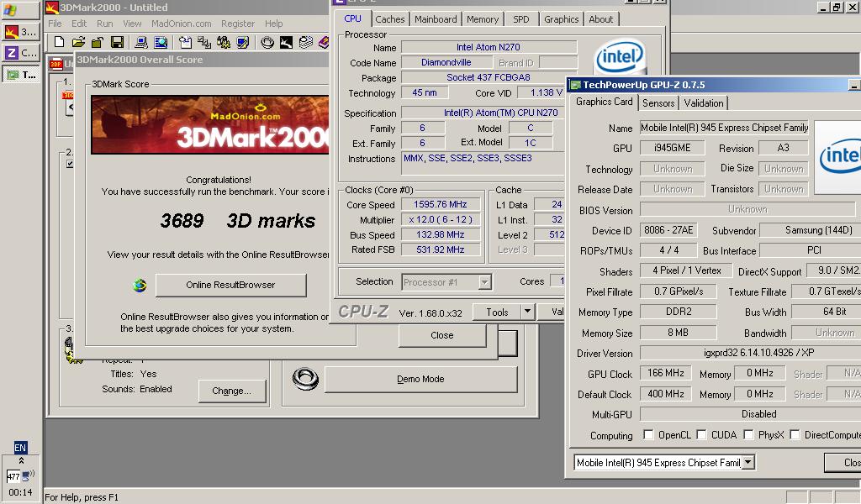Click the computer system info toolbar icon
Image resolution: width=861 pixels, height=504 pixels.
[141, 42]
